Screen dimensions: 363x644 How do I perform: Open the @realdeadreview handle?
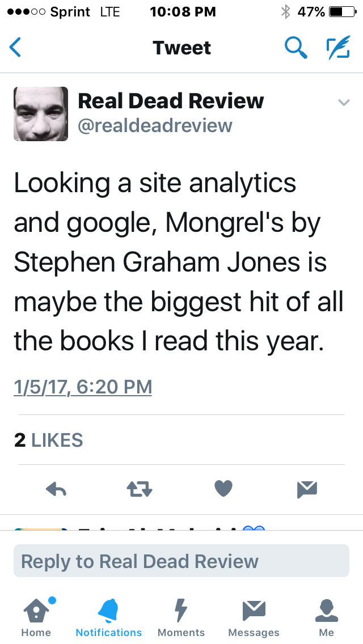coord(155,125)
